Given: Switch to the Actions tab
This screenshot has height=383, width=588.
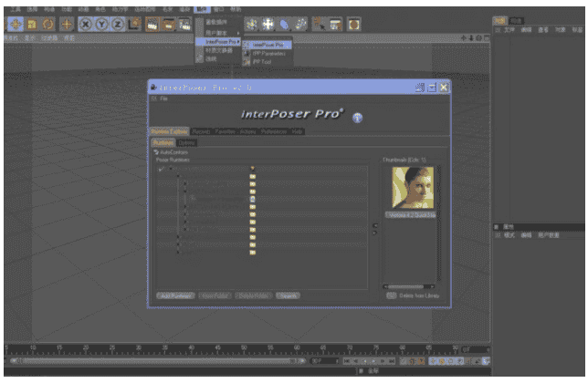Looking at the screenshot, I should (x=247, y=131).
